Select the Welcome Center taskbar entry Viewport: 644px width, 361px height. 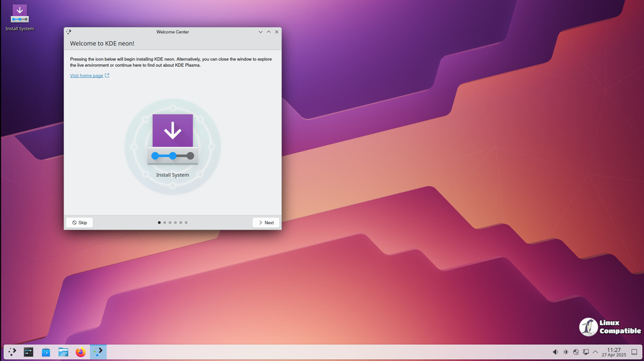pos(98,352)
